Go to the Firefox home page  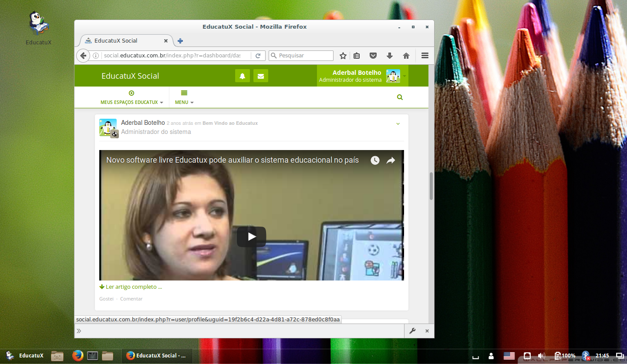pos(406,56)
